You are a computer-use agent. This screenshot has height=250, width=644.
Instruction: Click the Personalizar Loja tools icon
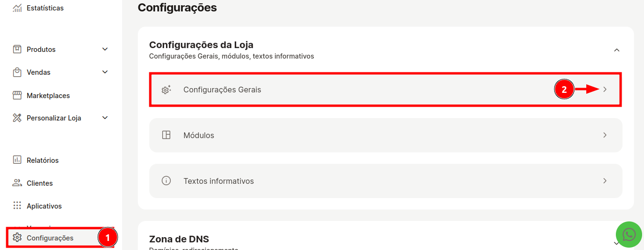tap(17, 118)
